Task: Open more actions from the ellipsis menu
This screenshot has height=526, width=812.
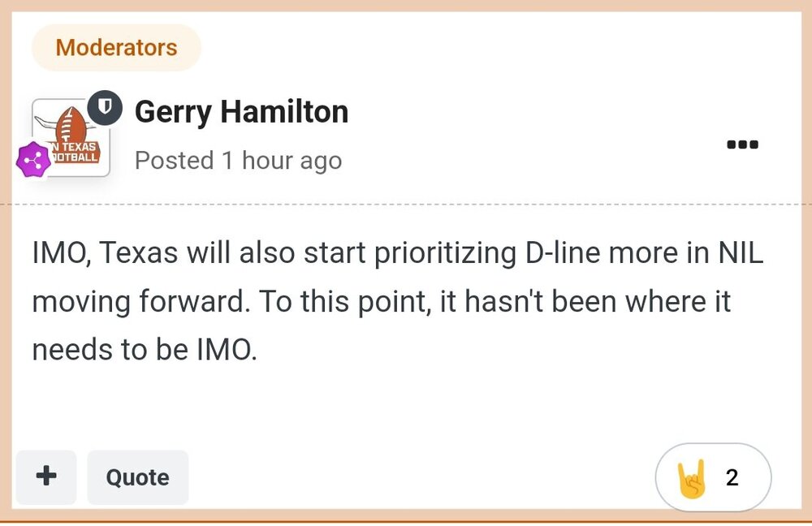Action: [741, 144]
